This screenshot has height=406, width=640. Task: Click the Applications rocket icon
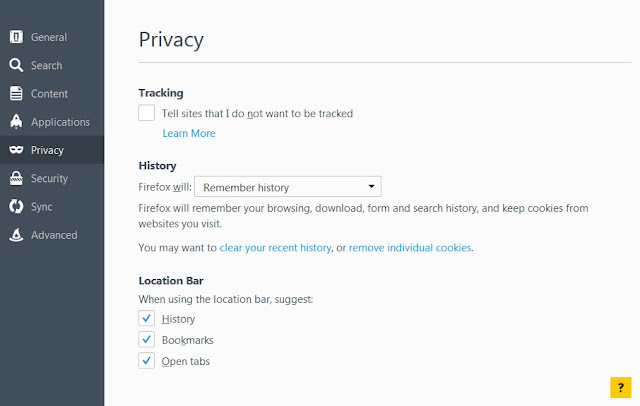pyautogui.click(x=16, y=122)
